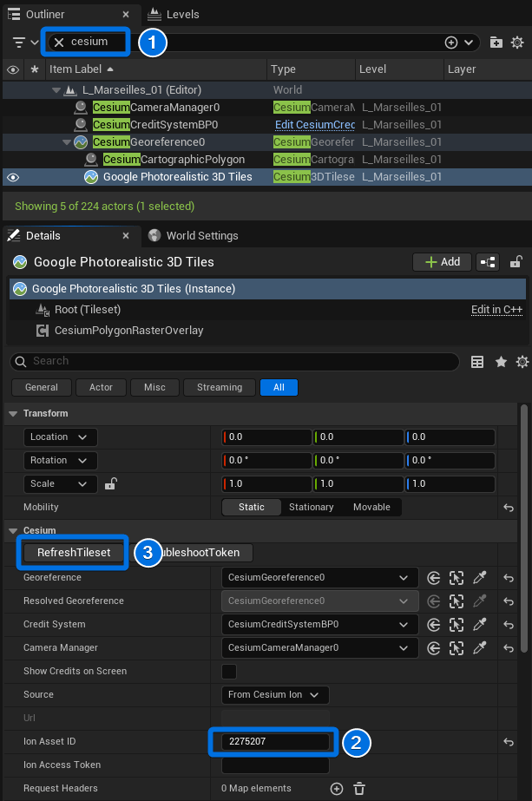Open the Outliner settings gear
The image size is (532, 801).
(x=517, y=43)
